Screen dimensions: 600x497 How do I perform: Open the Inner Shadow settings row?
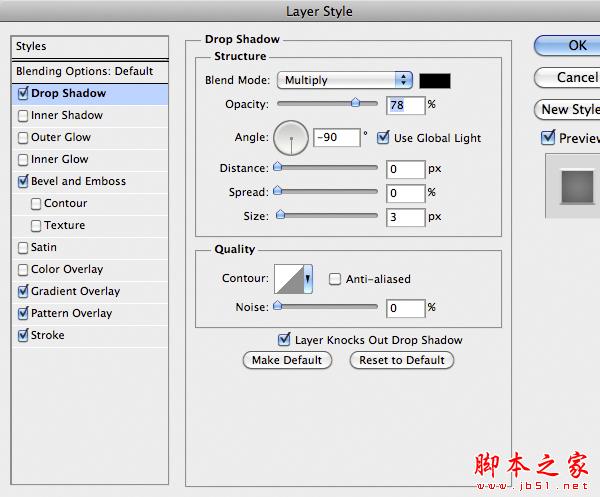tap(90, 116)
